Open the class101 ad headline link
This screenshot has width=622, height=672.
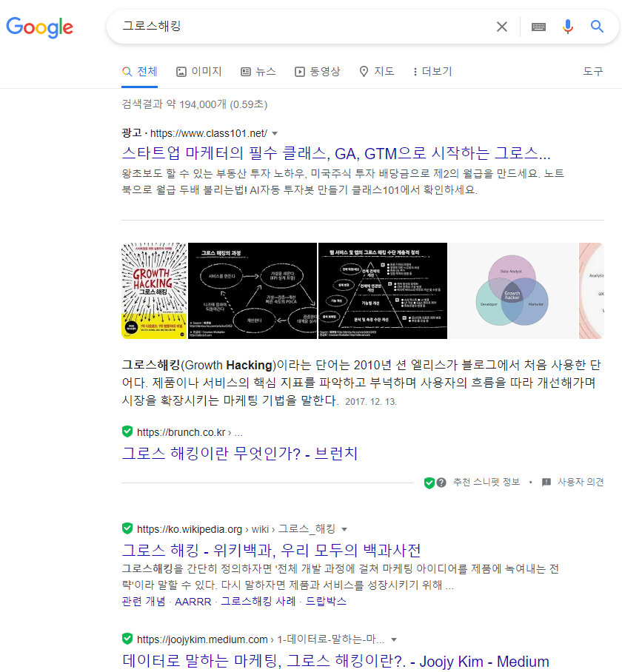pos(336,153)
